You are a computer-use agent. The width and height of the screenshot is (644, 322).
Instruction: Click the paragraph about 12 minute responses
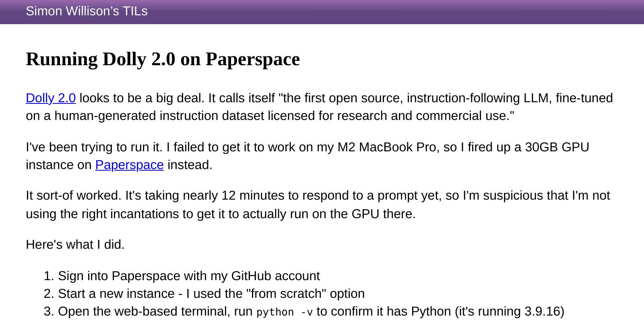pyautogui.click(x=318, y=204)
